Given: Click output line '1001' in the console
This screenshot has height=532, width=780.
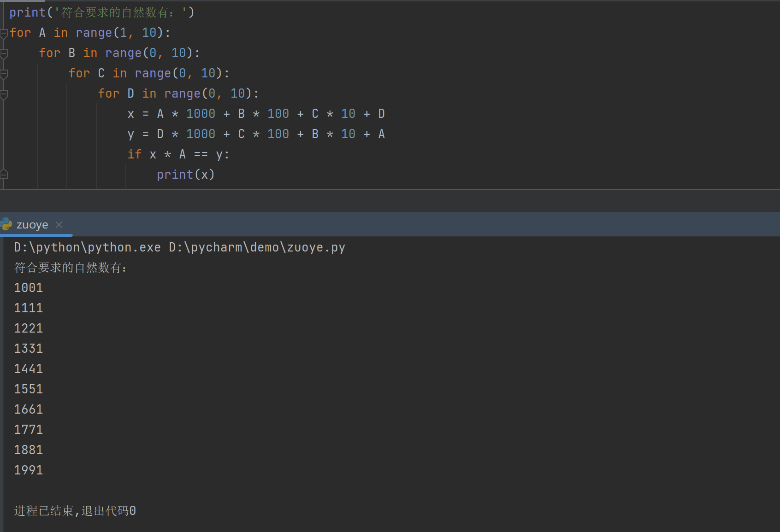Looking at the screenshot, I should (x=28, y=287).
